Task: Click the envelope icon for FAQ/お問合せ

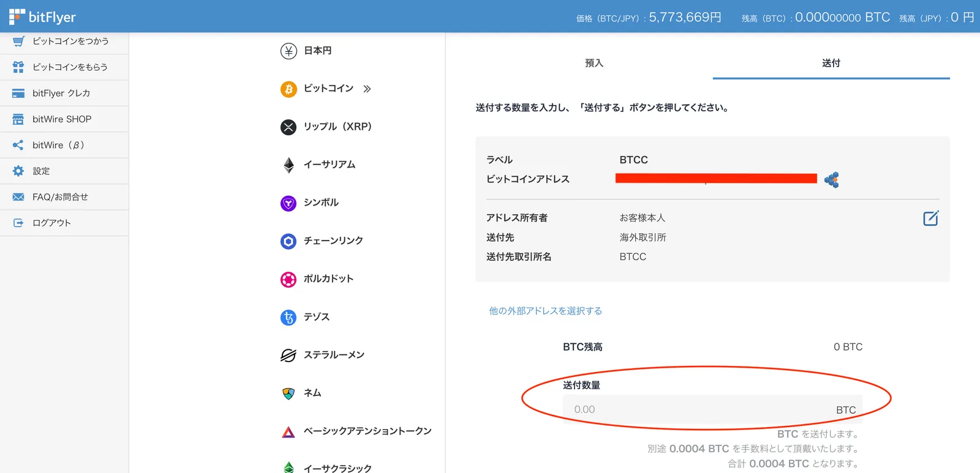Action: click(18, 197)
